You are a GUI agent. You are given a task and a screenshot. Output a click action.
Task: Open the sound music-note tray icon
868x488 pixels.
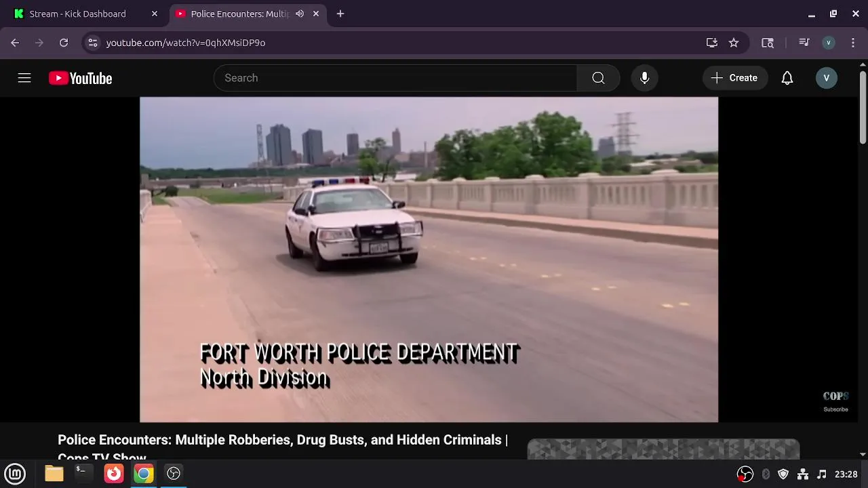point(822,474)
